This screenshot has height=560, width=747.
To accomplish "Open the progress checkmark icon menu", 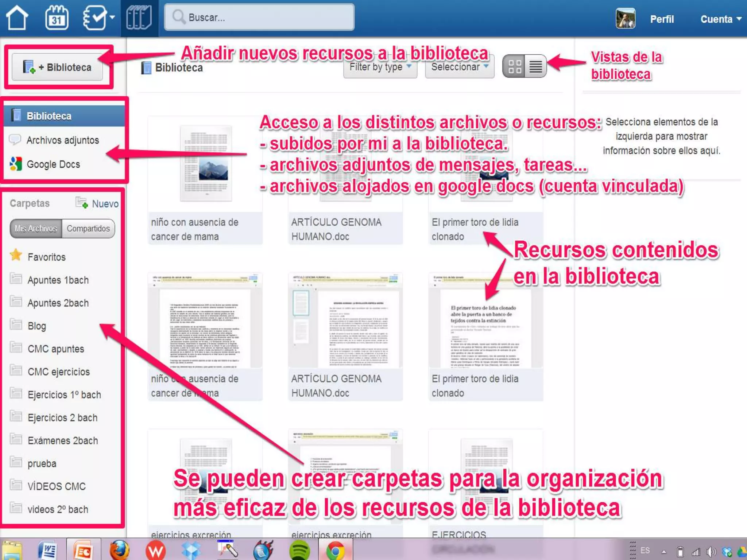I will point(98,18).
